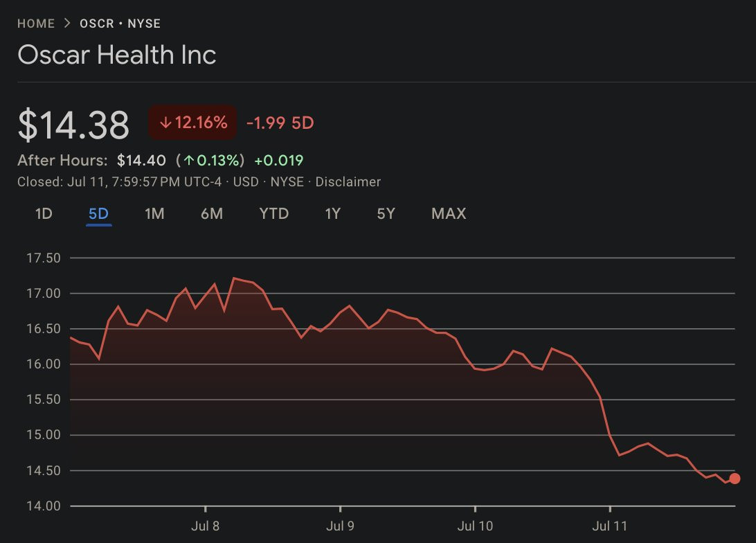Click the HOME breadcrumb link
756x543 pixels.
click(36, 24)
